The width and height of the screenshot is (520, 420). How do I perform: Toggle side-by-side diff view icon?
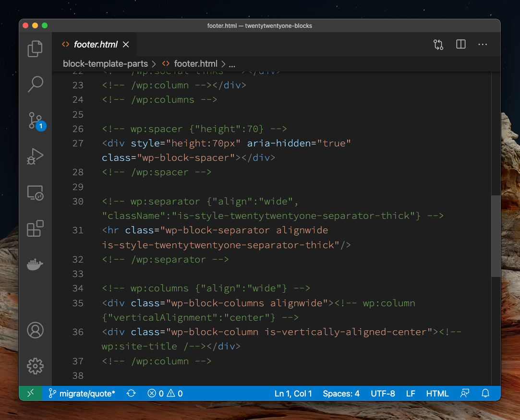438,44
